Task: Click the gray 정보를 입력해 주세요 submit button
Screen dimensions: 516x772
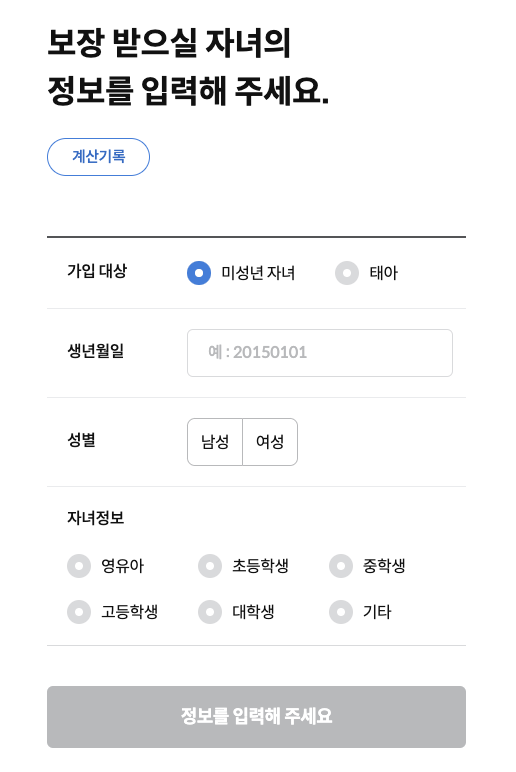Action: point(257,717)
